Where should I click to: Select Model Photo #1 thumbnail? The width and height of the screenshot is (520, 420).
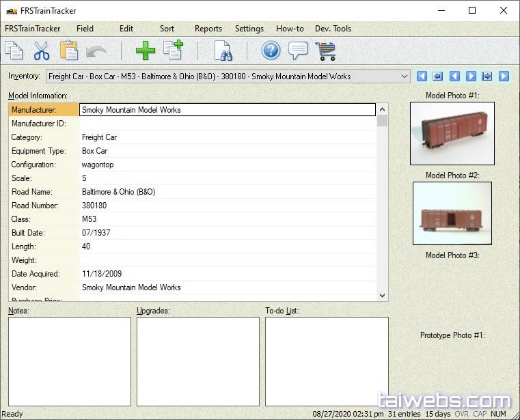[452, 133]
